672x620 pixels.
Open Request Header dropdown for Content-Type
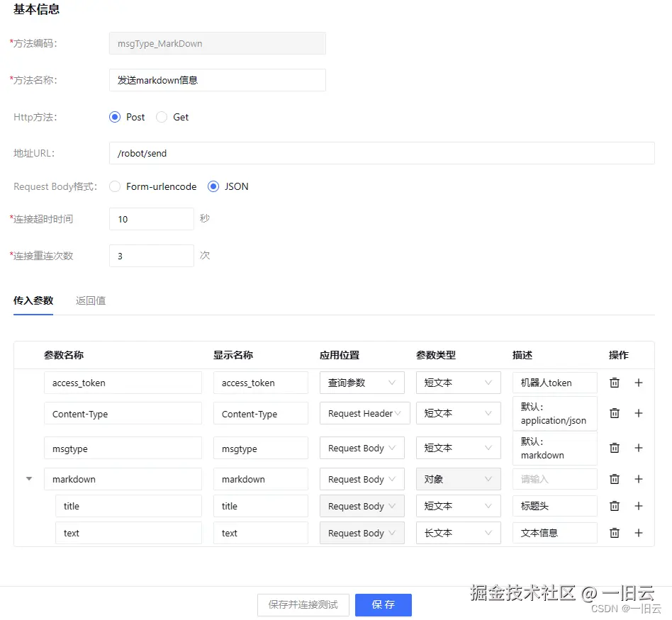point(365,413)
